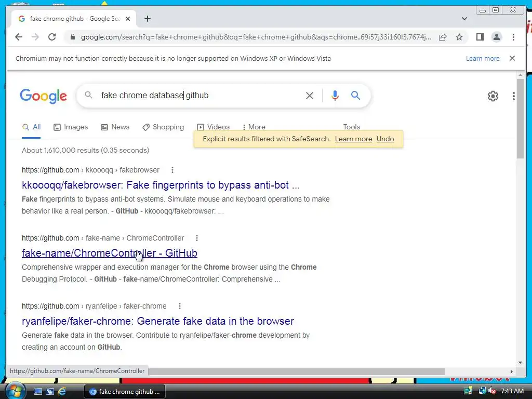This screenshot has height=399, width=532.
Task: Share this page icon in address bar
Action: click(443, 37)
